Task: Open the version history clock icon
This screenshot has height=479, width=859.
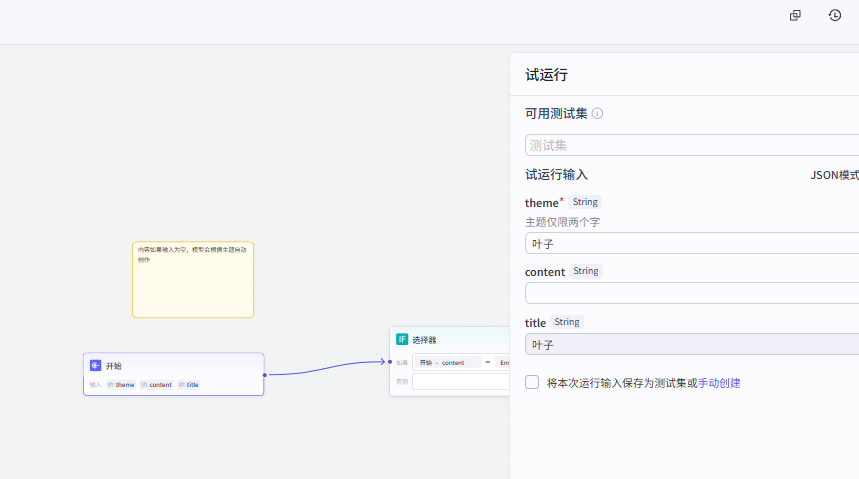Action: [835, 15]
